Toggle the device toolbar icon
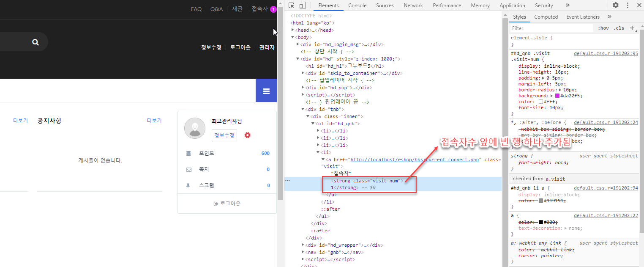 point(303,6)
